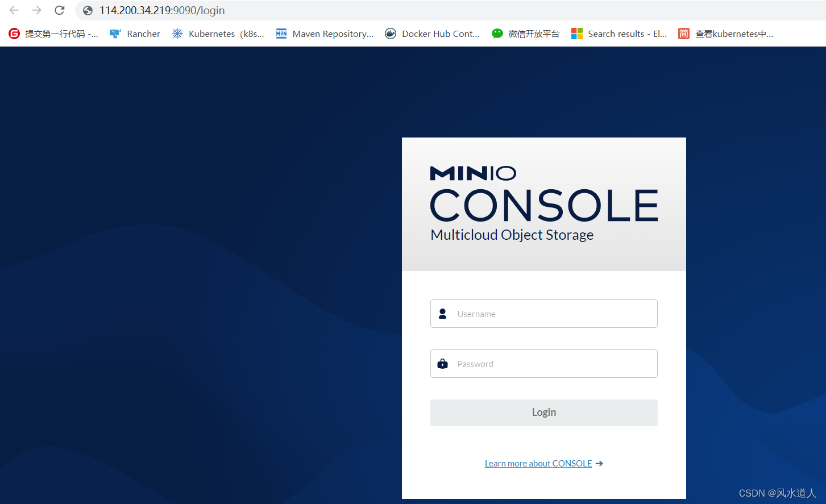
Task: Click the Login button
Action: click(543, 412)
